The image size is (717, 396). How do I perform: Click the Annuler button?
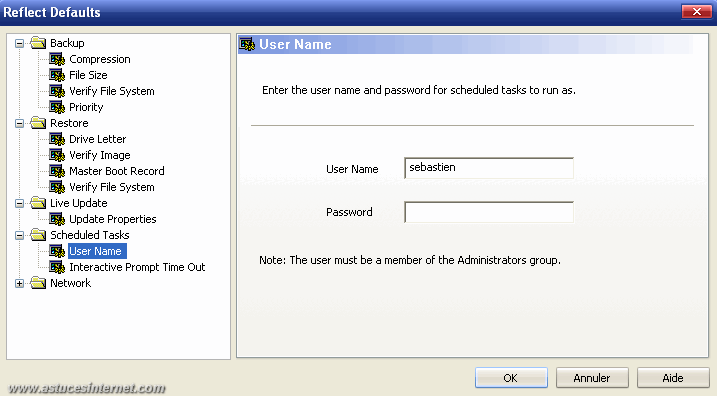coord(592,378)
